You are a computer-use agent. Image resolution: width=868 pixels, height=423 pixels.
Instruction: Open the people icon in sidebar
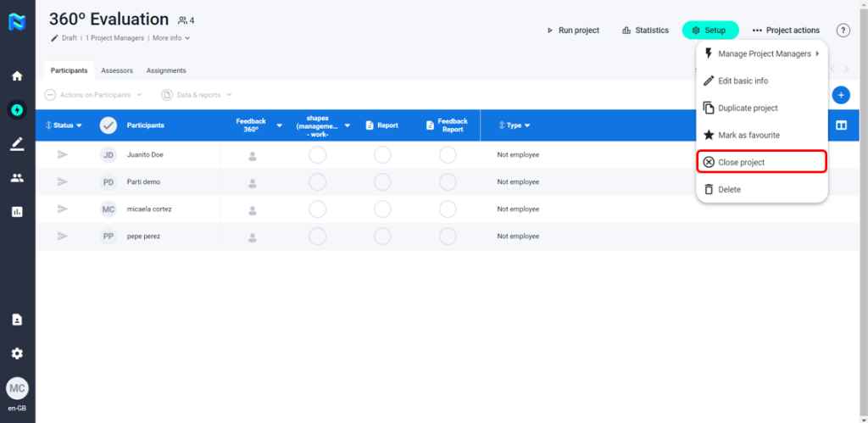[17, 178]
